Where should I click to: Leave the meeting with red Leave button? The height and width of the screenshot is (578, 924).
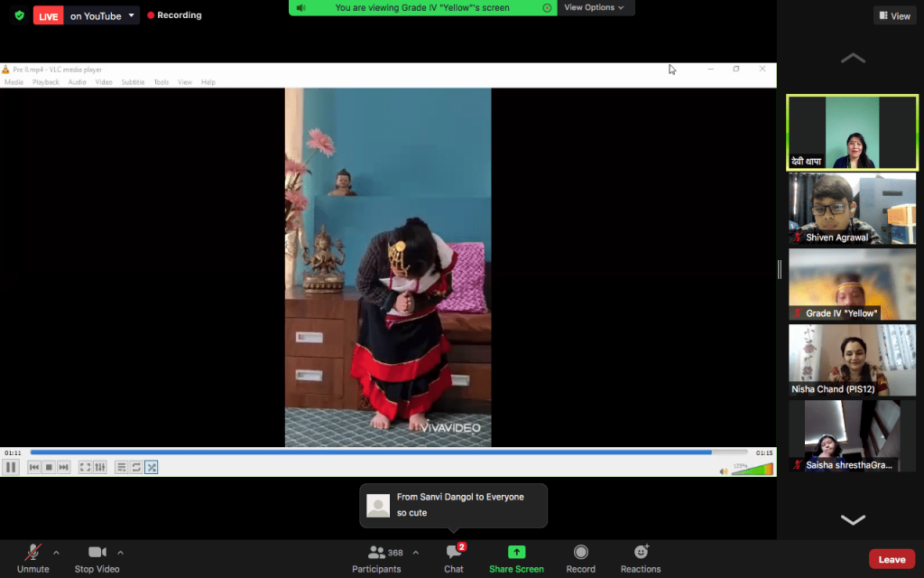pyautogui.click(x=891, y=559)
